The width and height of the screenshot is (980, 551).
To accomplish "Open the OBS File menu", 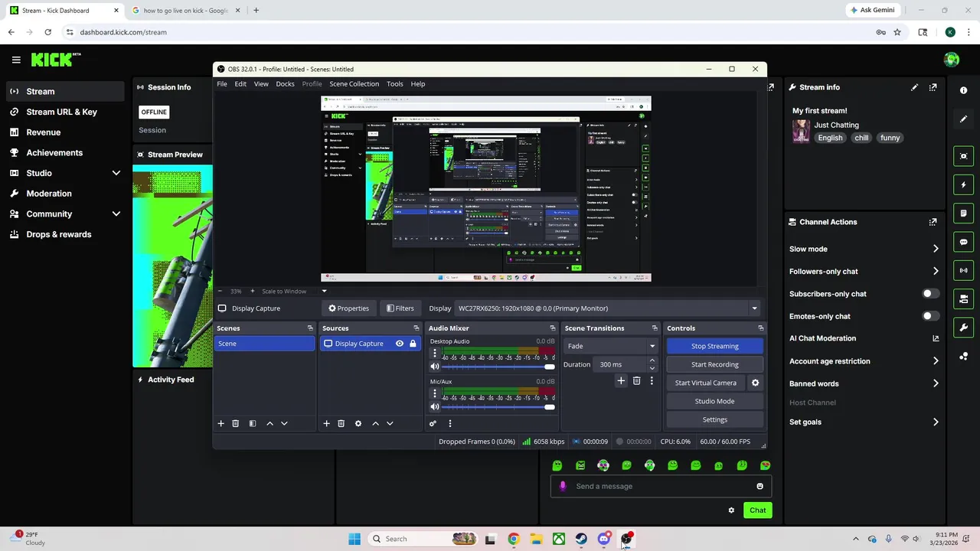I will [222, 83].
